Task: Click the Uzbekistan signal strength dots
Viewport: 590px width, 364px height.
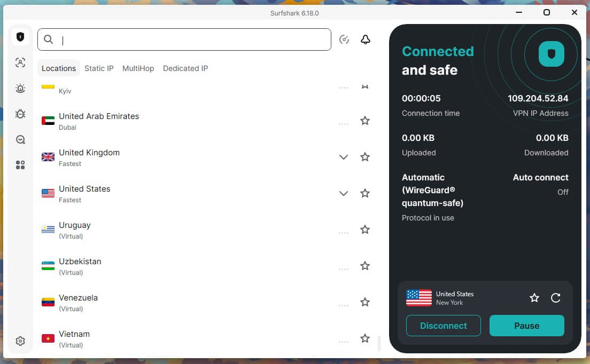Action: point(344,270)
